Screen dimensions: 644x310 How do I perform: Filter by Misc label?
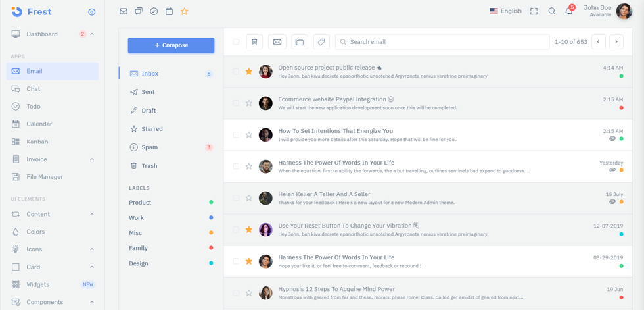(x=171, y=233)
